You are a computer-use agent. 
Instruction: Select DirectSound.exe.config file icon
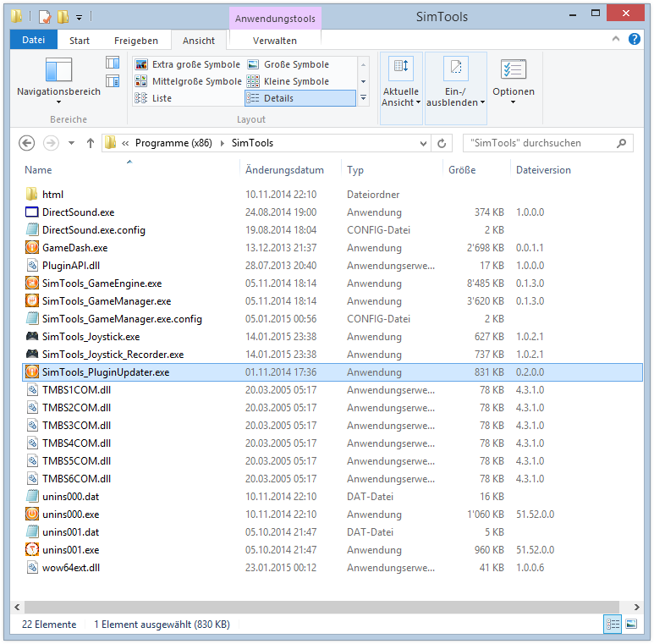tap(31, 230)
